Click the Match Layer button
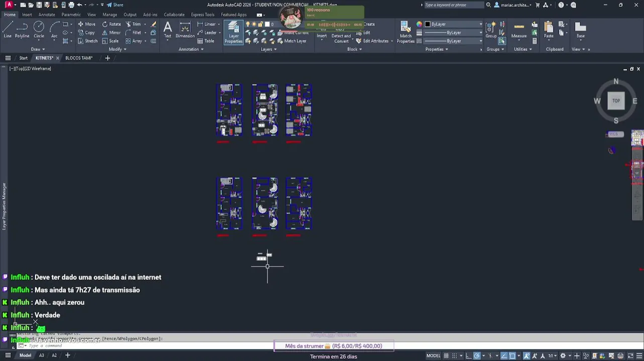 pos(291,41)
